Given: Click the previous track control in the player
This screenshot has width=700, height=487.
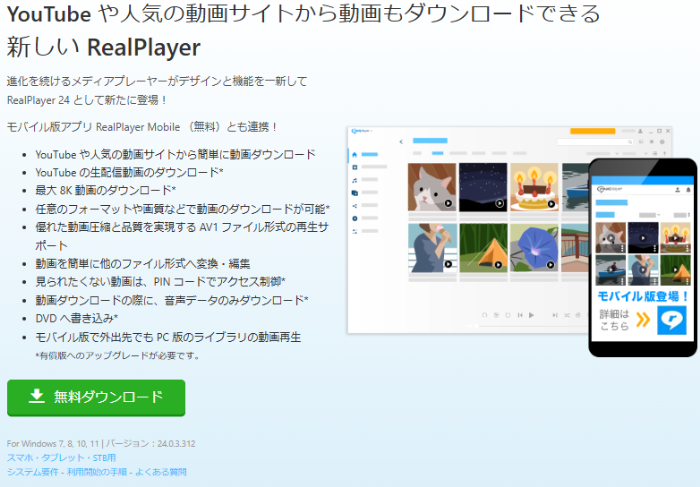Looking at the screenshot, I should [x=520, y=315].
